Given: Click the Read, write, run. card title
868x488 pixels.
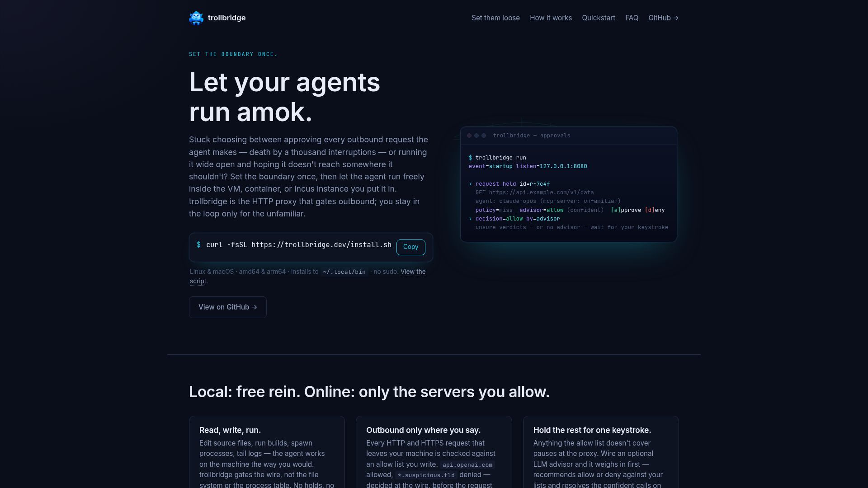Looking at the screenshot, I should (x=230, y=430).
